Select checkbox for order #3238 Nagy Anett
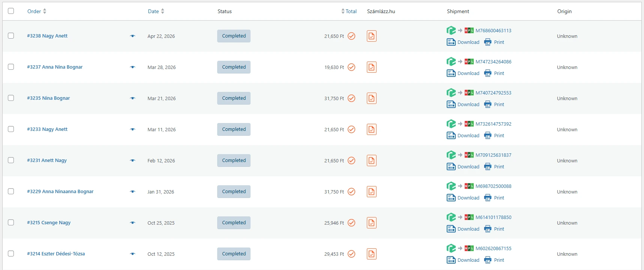Screen dimensions: 644x270 [x=11, y=36]
